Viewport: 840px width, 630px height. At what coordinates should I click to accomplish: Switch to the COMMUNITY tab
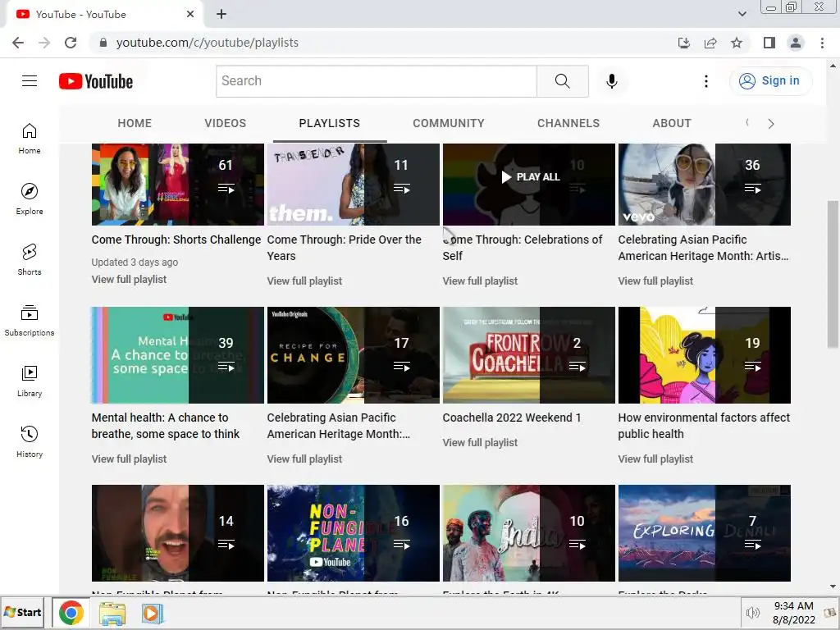(x=449, y=123)
